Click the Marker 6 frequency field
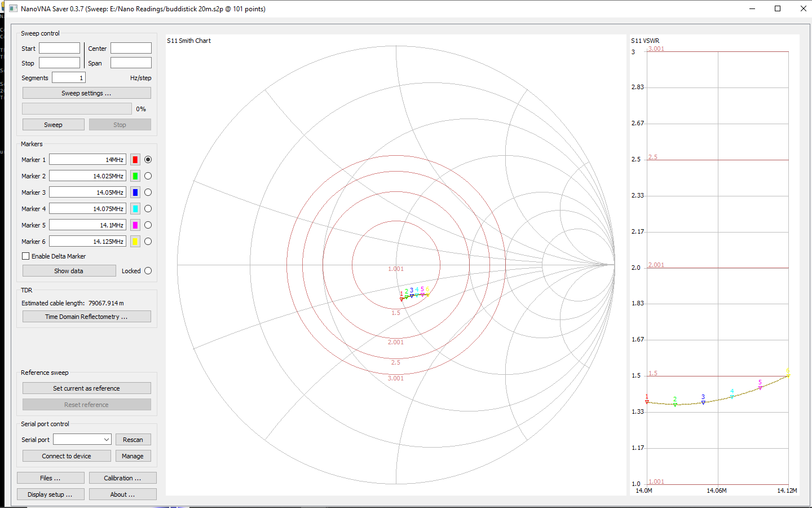The width and height of the screenshot is (812, 508). click(87, 242)
